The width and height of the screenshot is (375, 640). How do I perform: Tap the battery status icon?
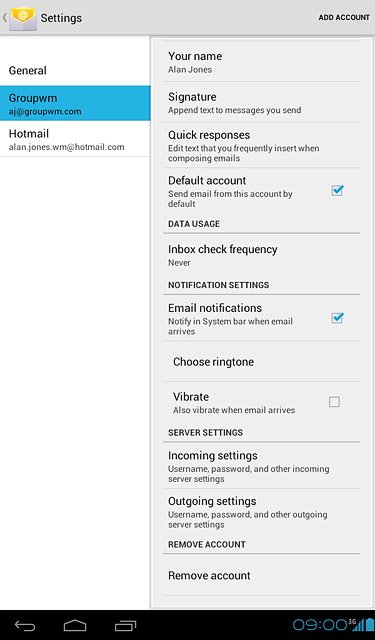369,624
